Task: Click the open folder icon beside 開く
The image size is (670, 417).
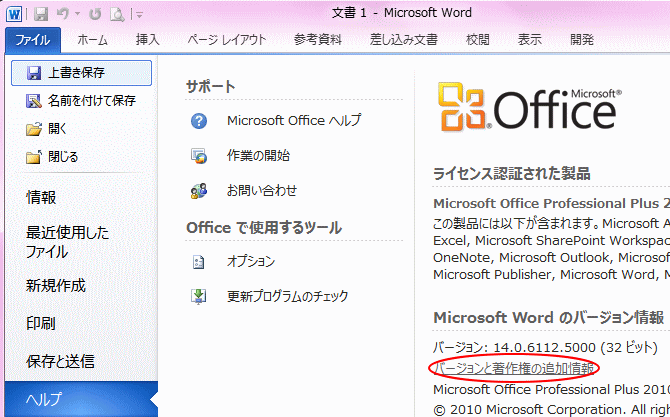Action: [34, 129]
